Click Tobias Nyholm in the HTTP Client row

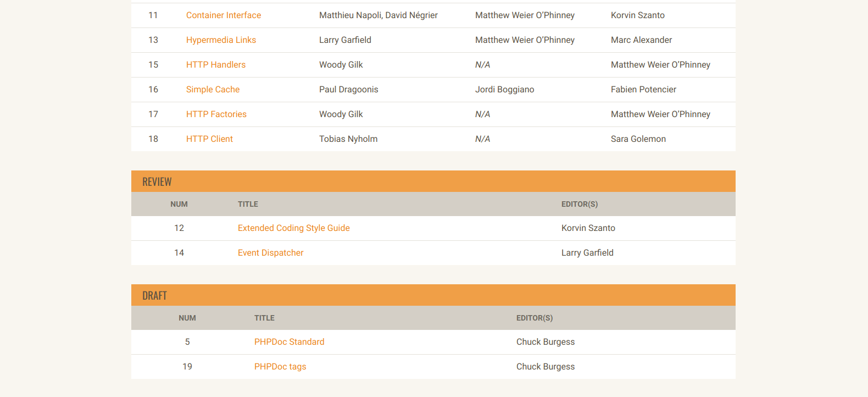[348, 139]
